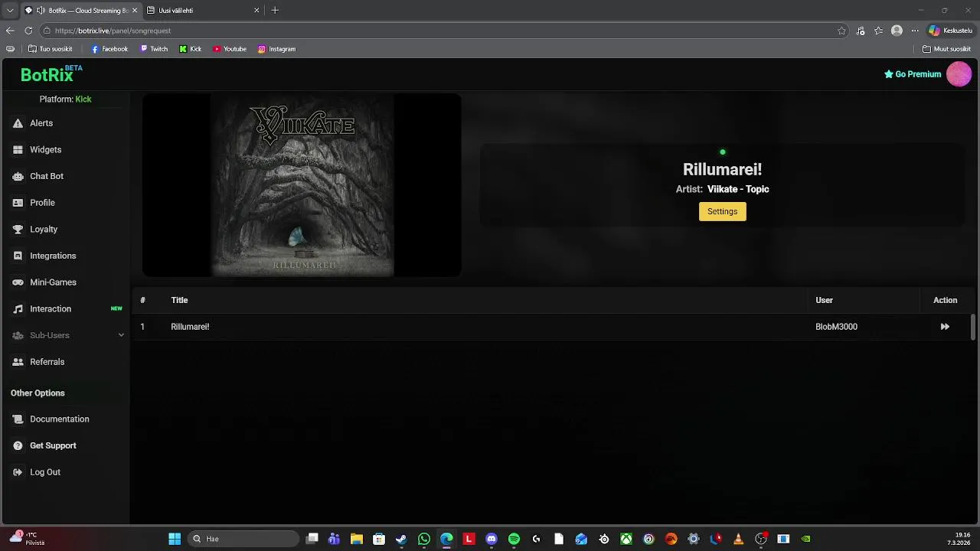Open the pink profile avatar menu
Image resolution: width=980 pixels, height=551 pixels.
(959, 74)
